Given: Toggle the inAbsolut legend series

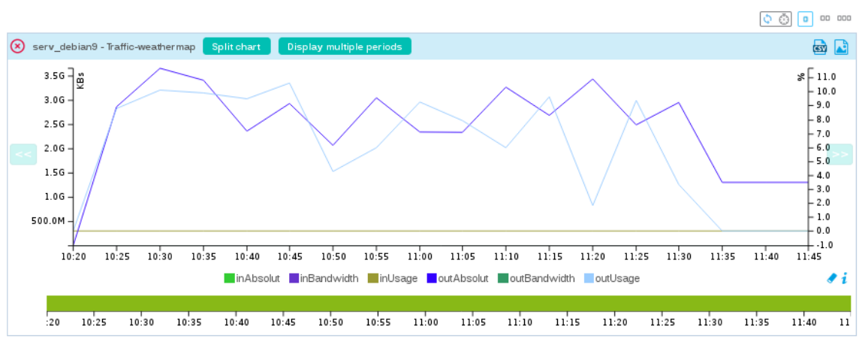Looking at the screenshot, I should tap(252, 278).
